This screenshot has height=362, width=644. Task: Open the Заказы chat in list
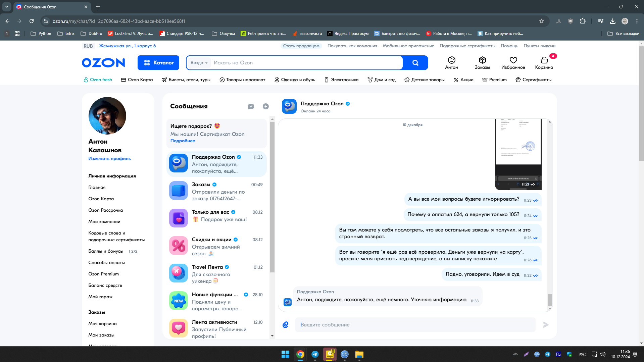coord(216,191)
